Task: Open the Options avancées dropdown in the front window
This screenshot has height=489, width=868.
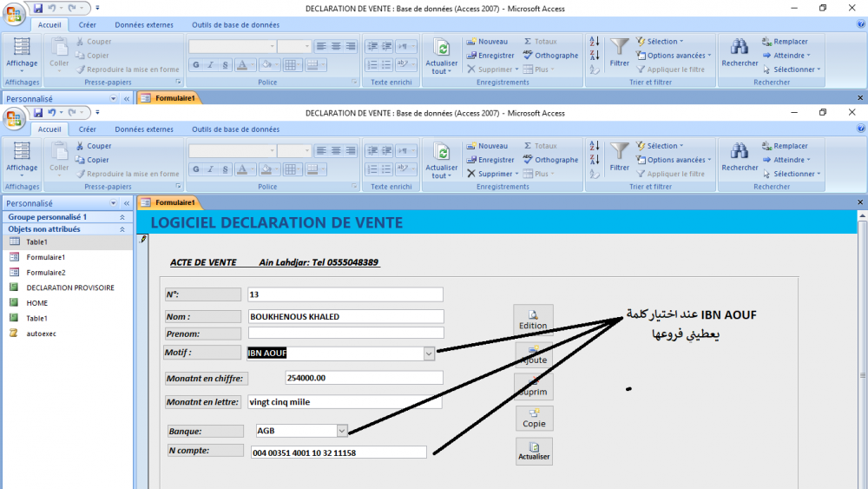Action: (674, 160)
